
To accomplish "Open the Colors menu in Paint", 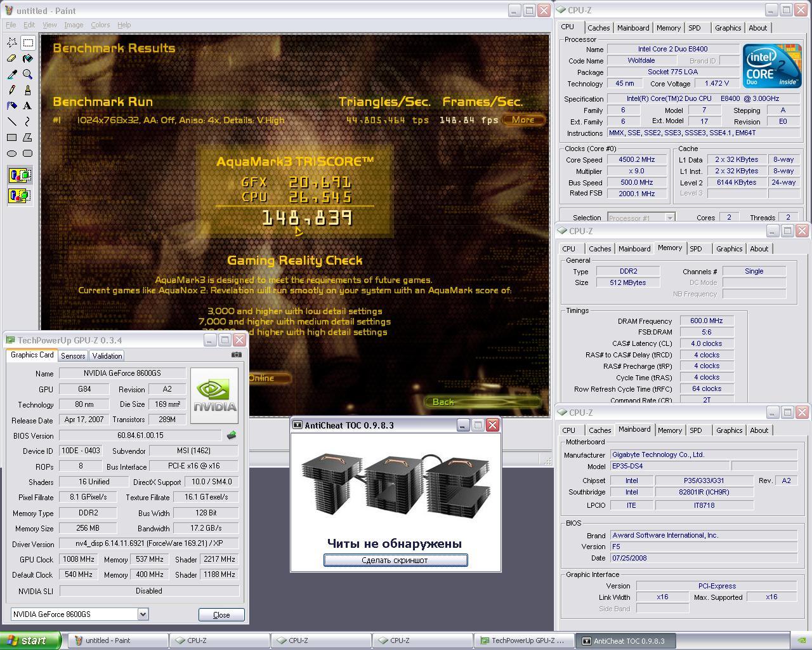I will [100, 25].
